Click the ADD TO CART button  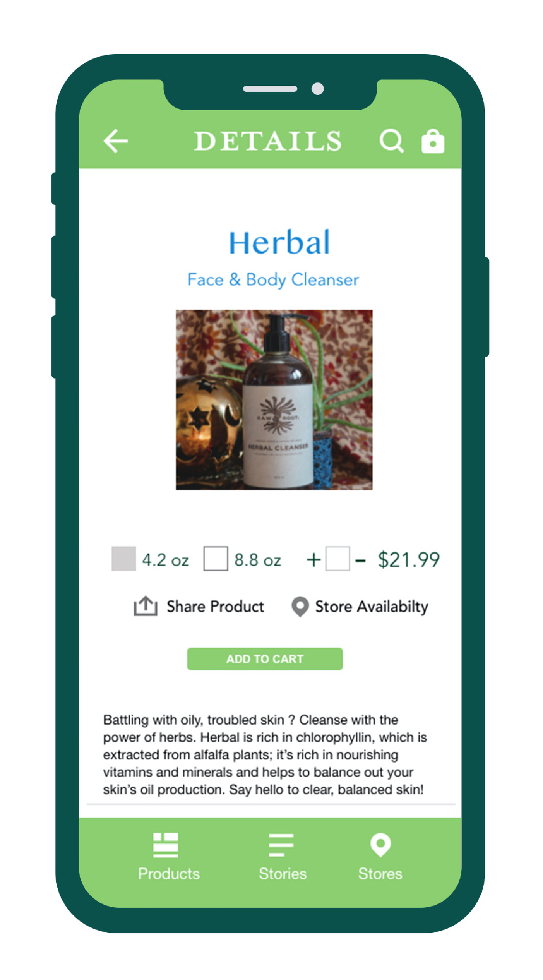[265, 659]
